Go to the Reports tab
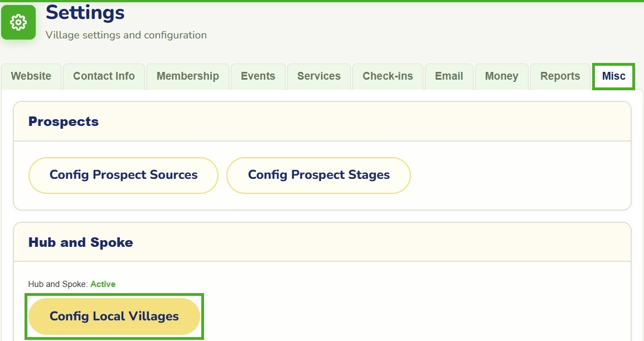 [x=560, y=76]
